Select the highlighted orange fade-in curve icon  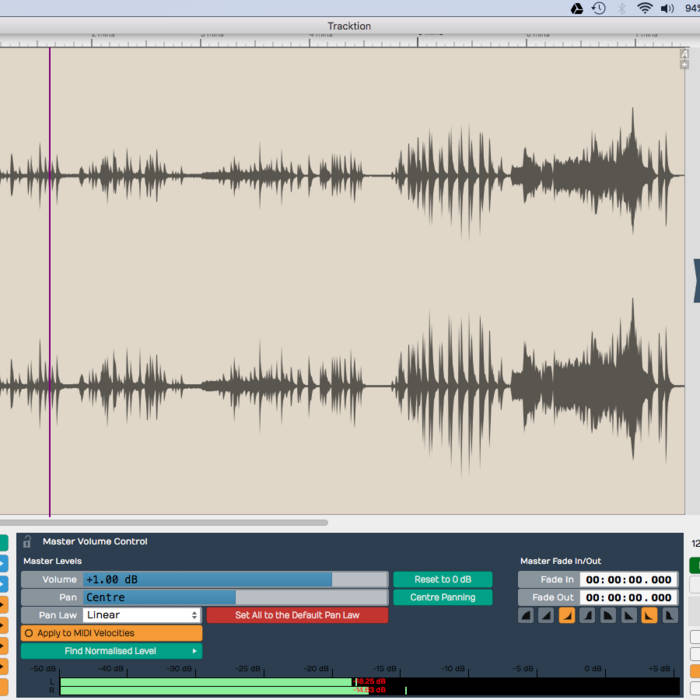pyautogui.click(x=567, y=616)
